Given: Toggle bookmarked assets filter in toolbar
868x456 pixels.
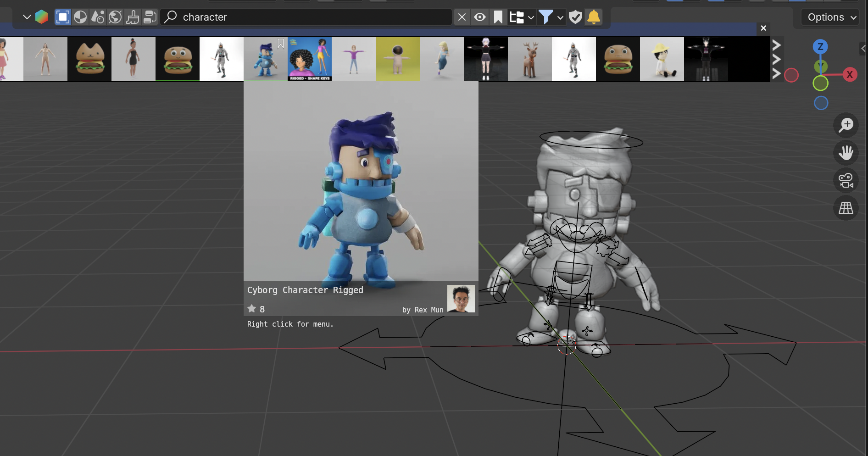Looking at the screenshot, I should pos(498,17).
